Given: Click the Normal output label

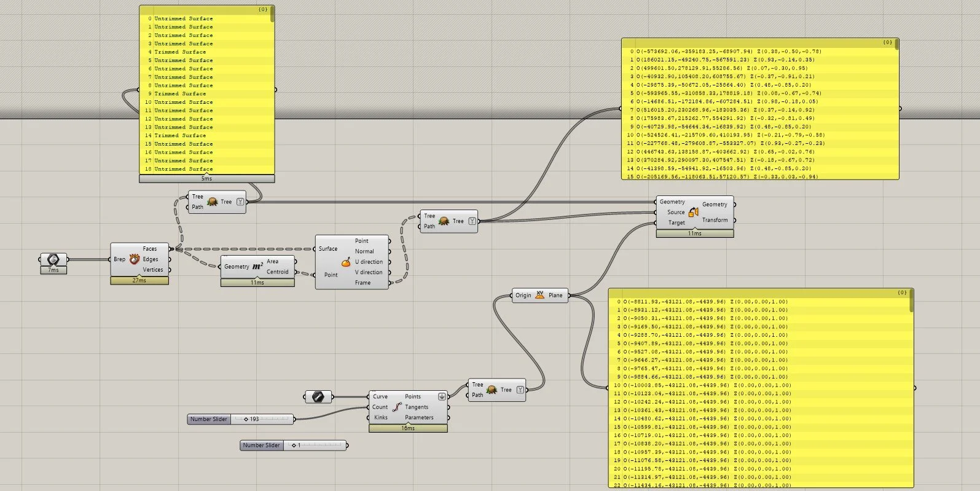Looking at the screenshot, I should (x=364, y=251).
